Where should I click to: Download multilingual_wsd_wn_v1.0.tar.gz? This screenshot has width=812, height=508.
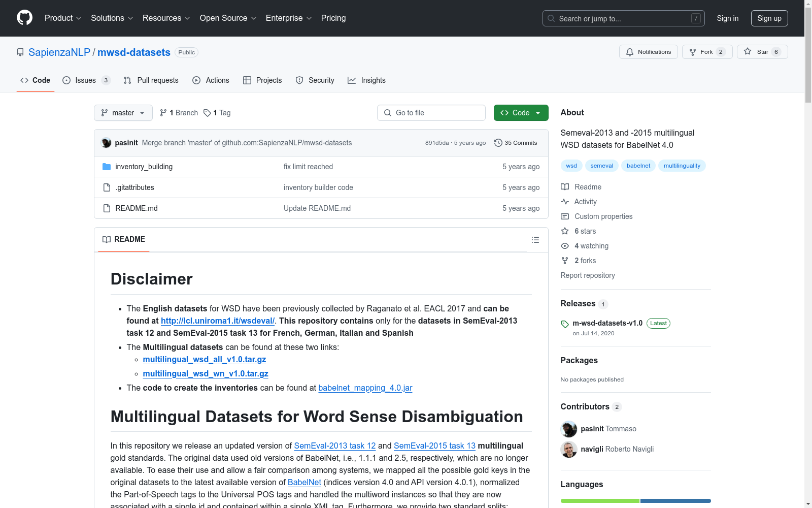206,373
